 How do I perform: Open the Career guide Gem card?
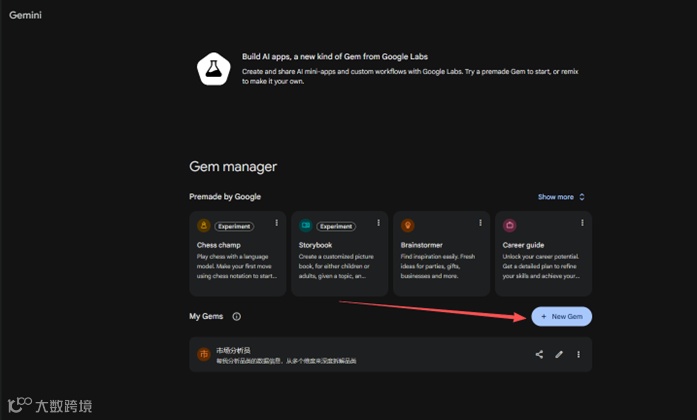click(x=544, y=253)
